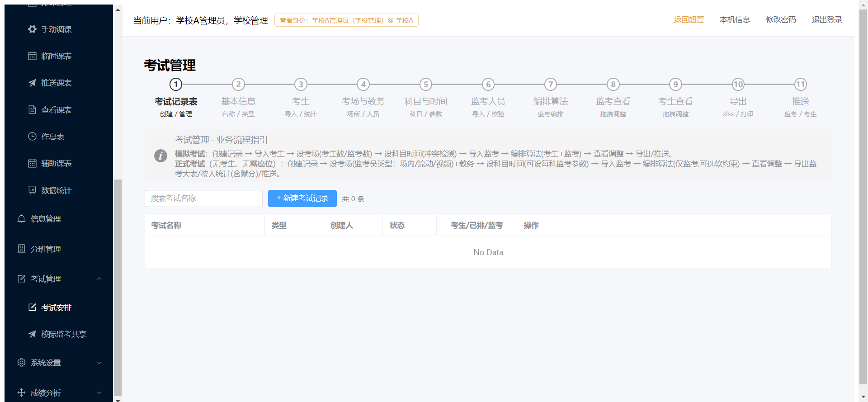Click the 退出登录 link

pos(827,19)
